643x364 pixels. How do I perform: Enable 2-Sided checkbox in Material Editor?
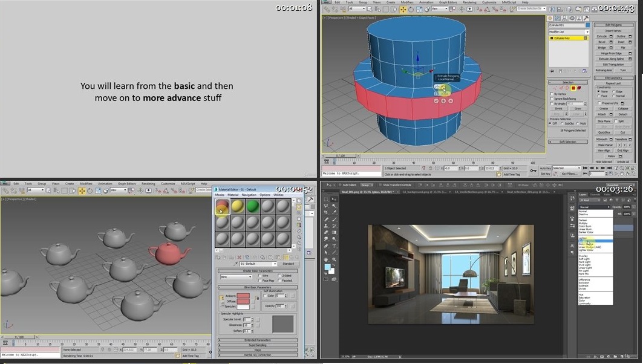pos(279,276)
